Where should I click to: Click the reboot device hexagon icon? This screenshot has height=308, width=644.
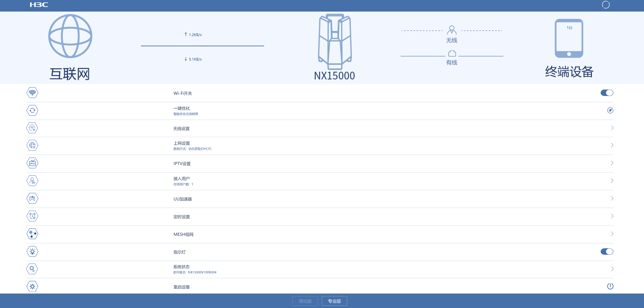32,287
